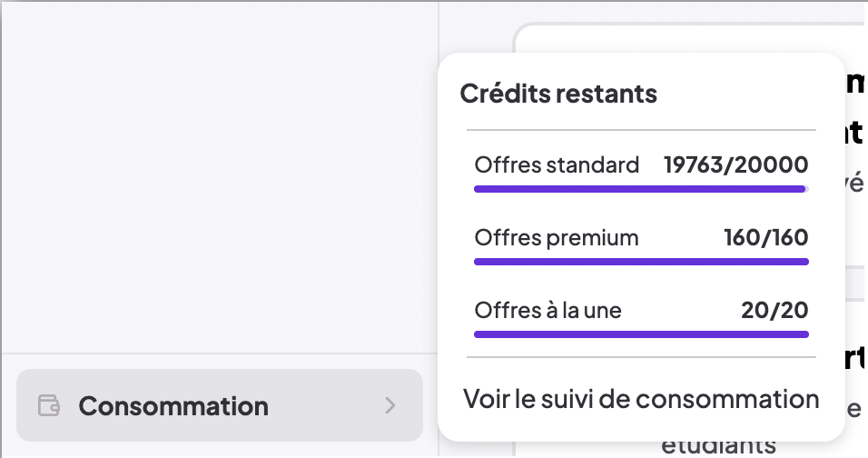Select the Offres à la une label
Viewport: 868px width, 458px height.
(547, 310)
